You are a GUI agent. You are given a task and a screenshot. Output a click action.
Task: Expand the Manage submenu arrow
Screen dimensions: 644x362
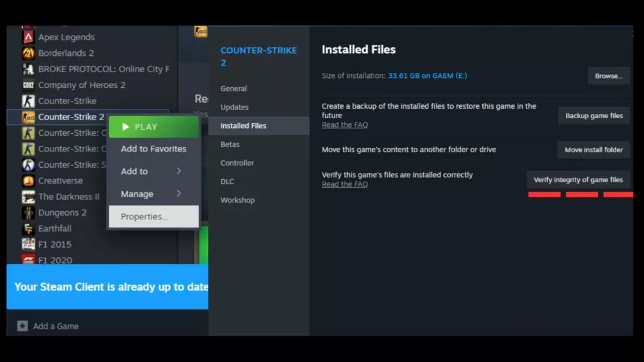pos(179,194)
